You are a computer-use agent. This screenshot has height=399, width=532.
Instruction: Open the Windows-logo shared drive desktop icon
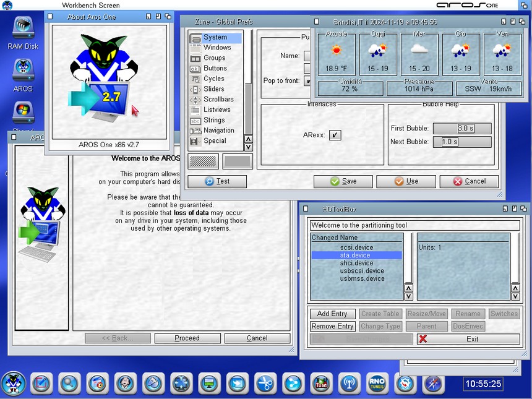[x=23, y=113]
